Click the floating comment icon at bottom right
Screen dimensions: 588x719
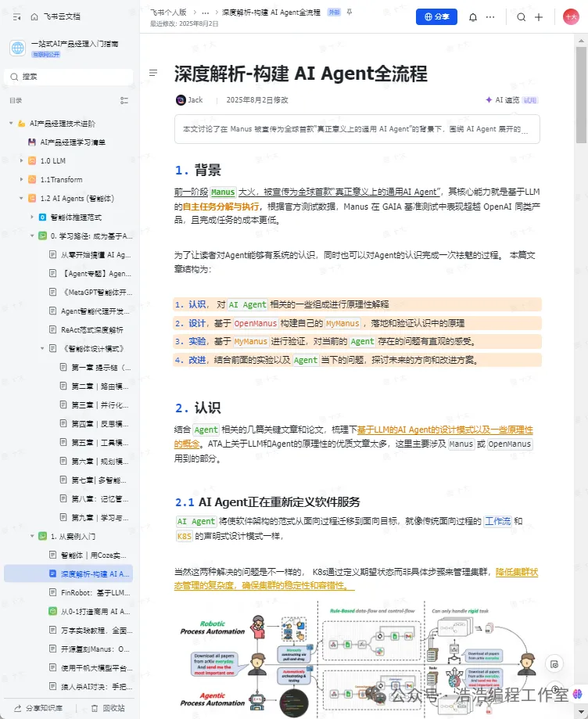[554, 664]
